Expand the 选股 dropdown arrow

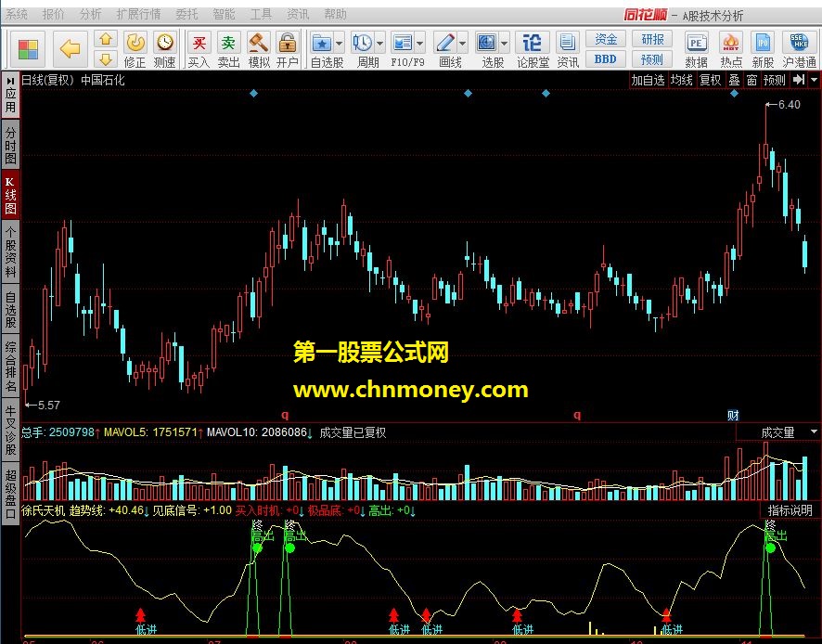(504, 44)
